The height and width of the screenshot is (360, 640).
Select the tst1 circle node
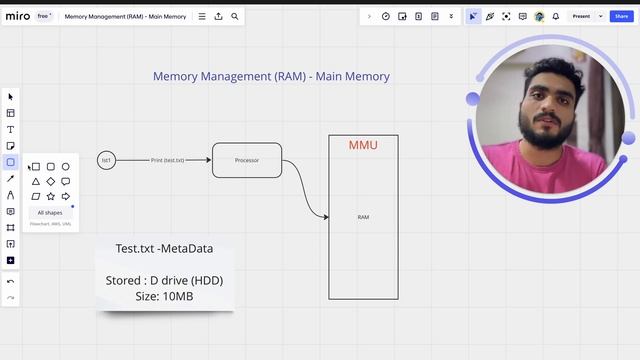click(x=106, y=160)
